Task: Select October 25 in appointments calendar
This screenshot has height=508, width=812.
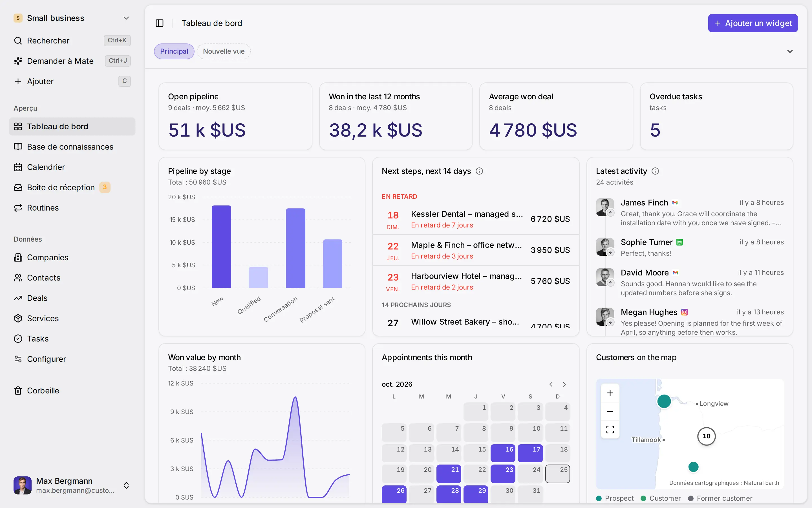Action: (x=557, y=474)
